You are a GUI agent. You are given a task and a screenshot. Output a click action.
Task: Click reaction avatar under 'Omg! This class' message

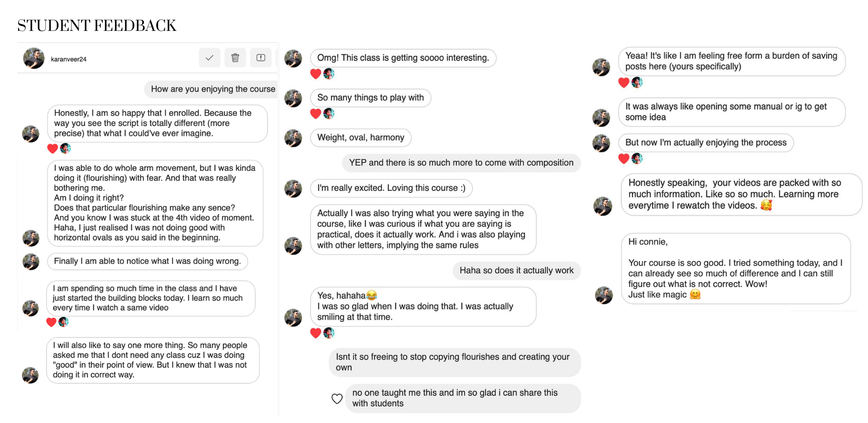coord(329,74)
